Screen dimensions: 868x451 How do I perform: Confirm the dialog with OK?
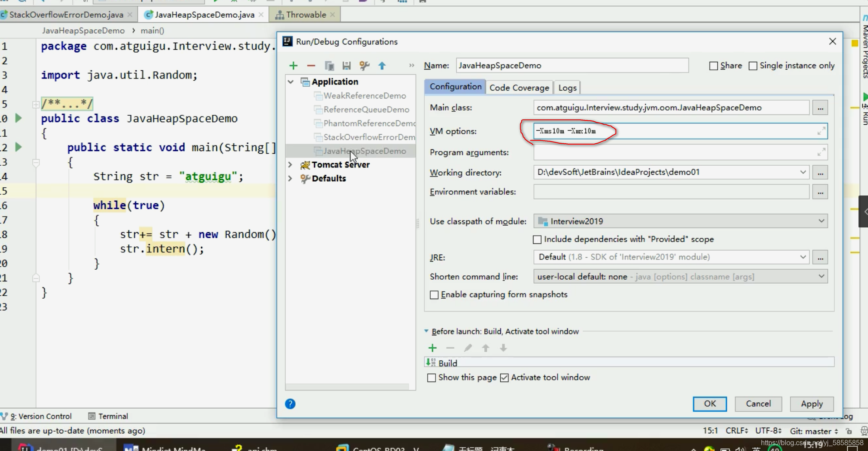[710, 404]
